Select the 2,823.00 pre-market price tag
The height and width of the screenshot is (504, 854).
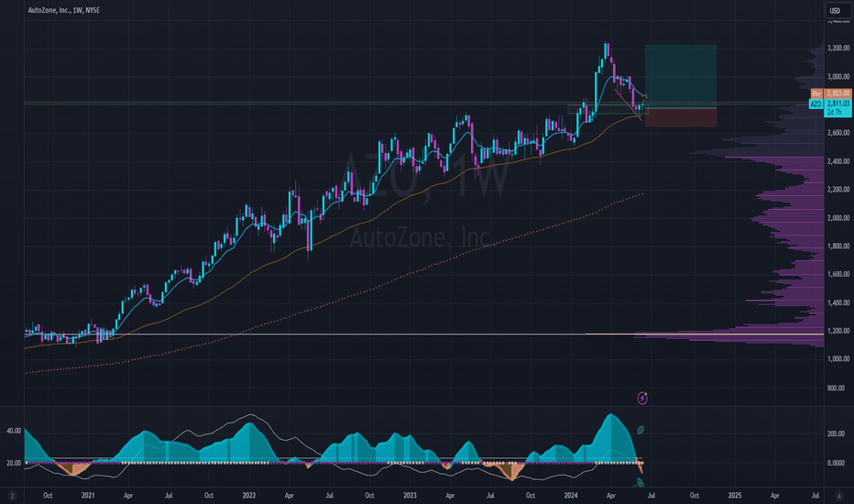838,93
